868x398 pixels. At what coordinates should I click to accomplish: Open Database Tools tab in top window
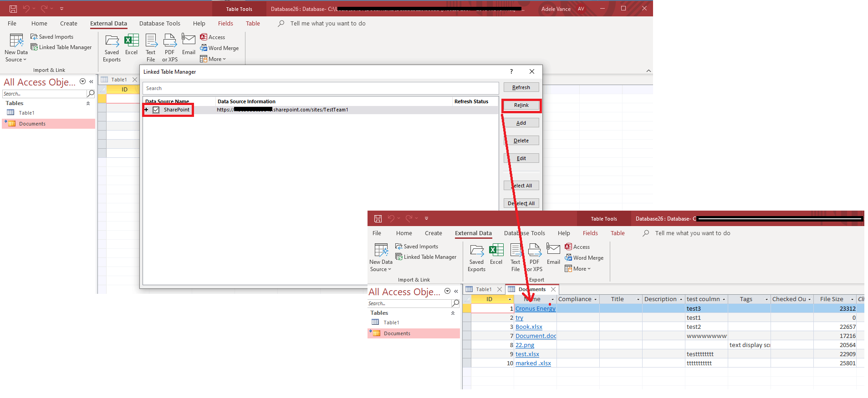tap(160, 24)
